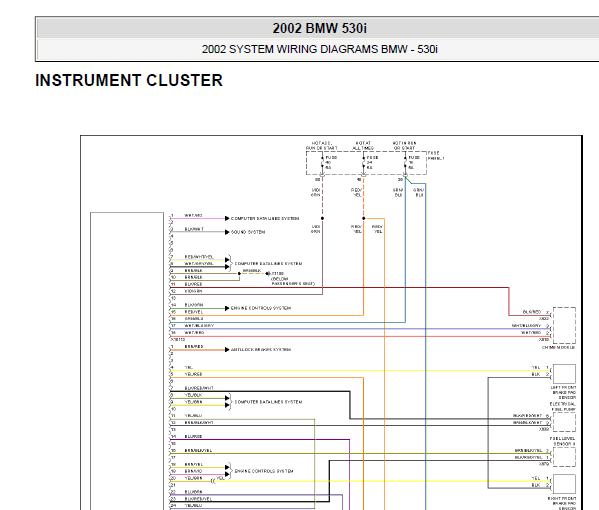Click the "VIO/GRN" wire label at pin 12
Viewport: 599px width, 510px height.
pyautogui.click(x=193, y=291)
